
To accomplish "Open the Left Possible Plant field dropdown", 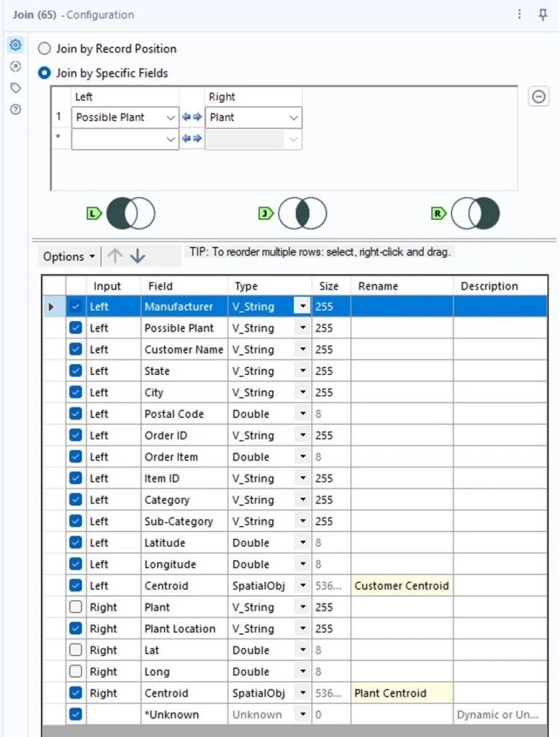I will [171, 117].
